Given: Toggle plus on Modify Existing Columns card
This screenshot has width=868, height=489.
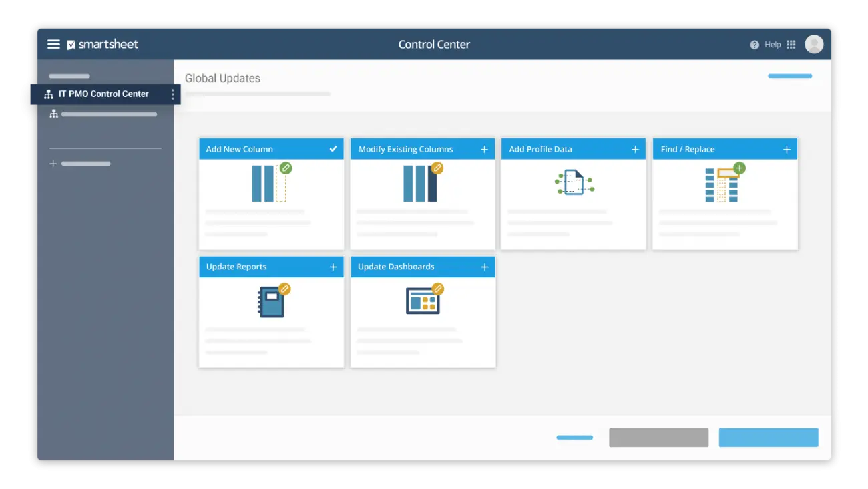Looking at the screenshot, I should tap(485, 149).
